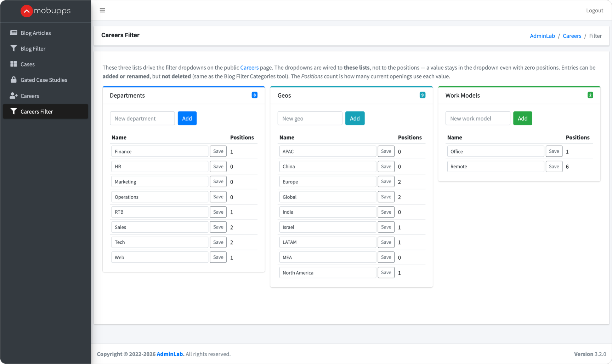Save the Europe geo row
This screenshot has width=612, height=364.
(x=386, y=181)
